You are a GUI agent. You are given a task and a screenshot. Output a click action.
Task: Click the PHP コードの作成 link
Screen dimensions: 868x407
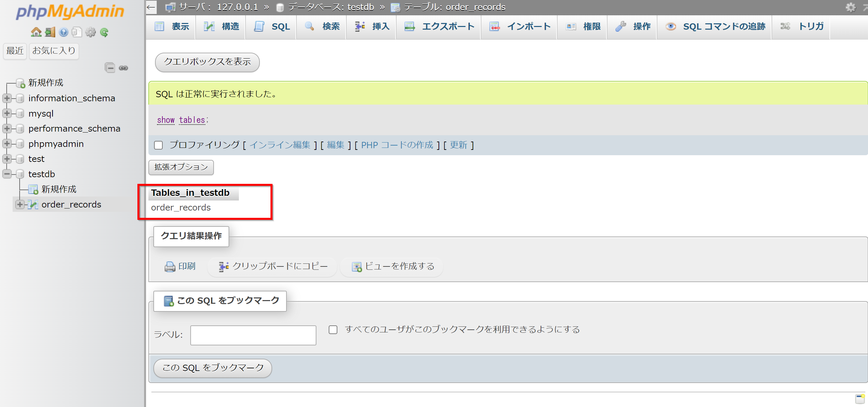(x=397, y=145)
